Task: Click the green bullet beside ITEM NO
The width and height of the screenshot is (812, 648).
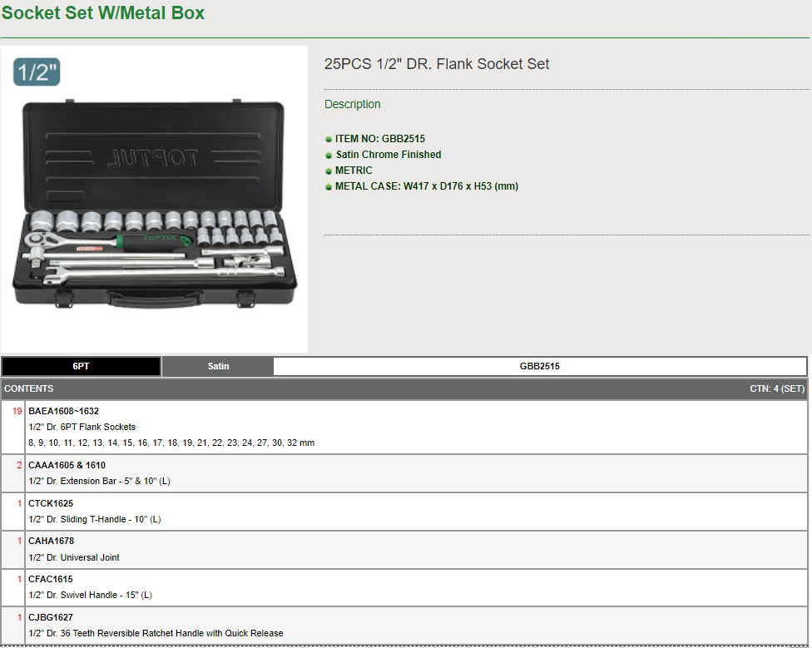Action: (x=329, y=140)
